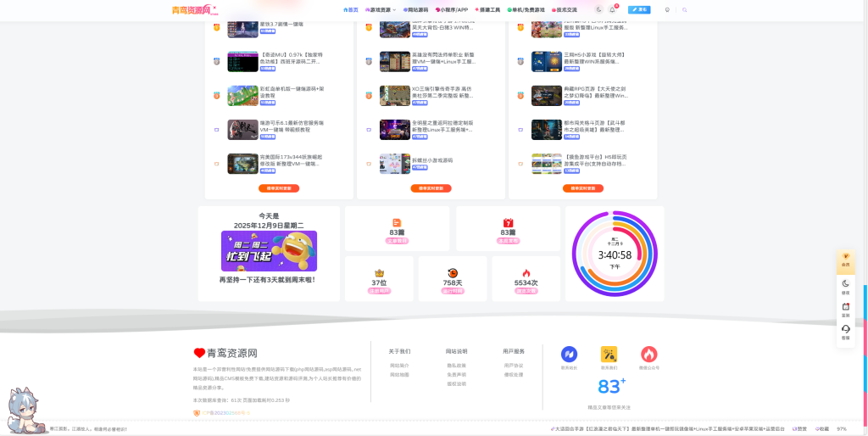Click the orange button under third ranking column
This screenshot has height=436, width=868.
tap(583, 188)
